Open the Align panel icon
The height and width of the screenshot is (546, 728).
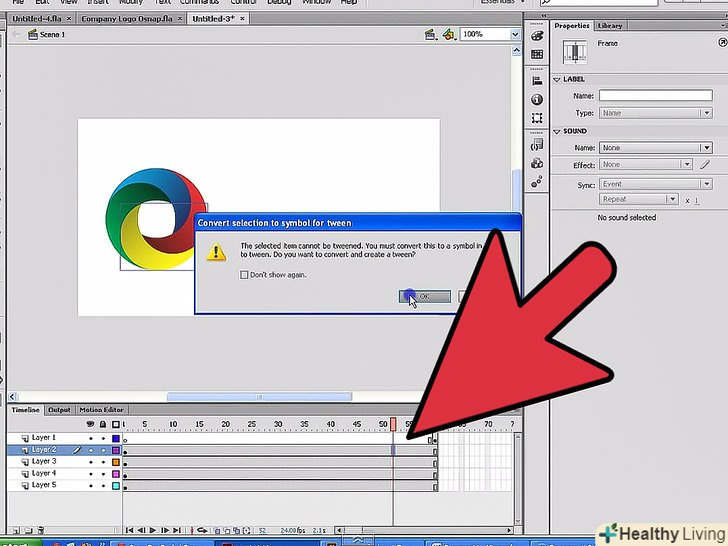pyautogui.click(x=537, y=81)
